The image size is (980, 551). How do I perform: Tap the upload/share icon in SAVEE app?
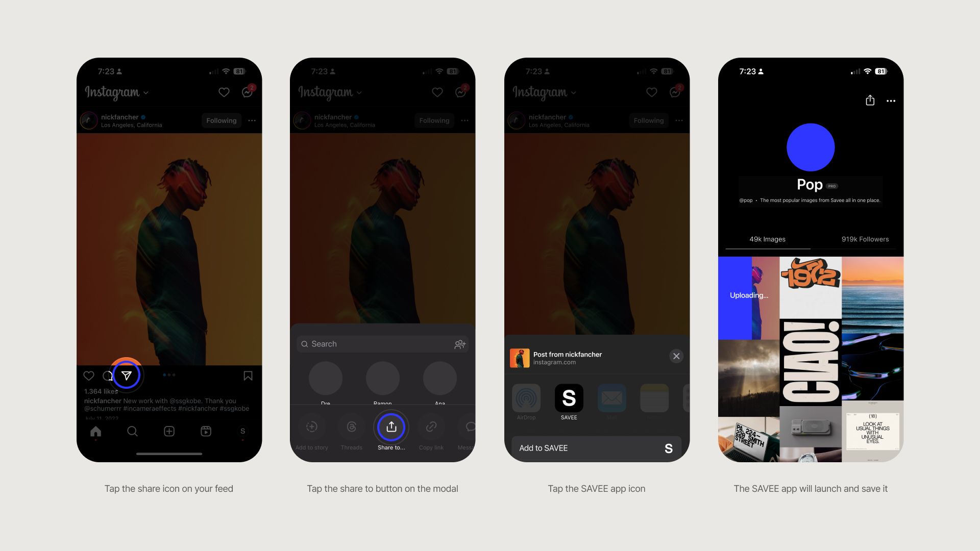[x=869, y=100]
